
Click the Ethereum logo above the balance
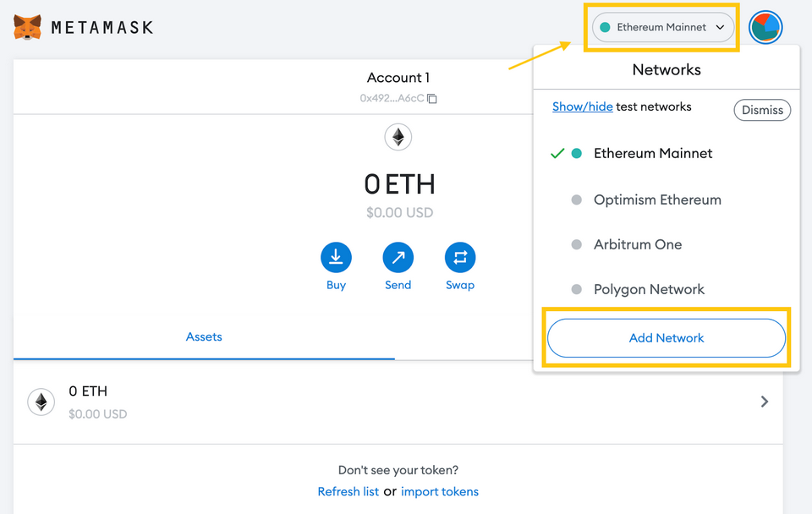click(x=398, y=137)
